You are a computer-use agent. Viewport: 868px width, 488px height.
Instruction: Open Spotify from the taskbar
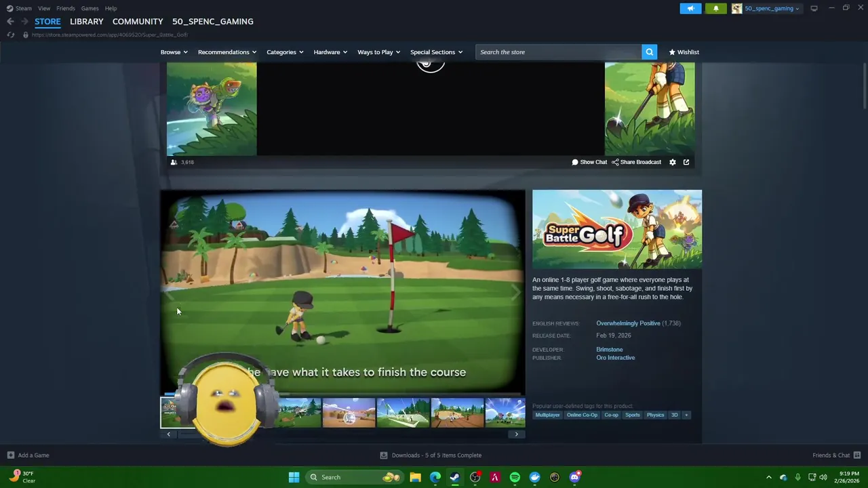click(x=515, y=477)
